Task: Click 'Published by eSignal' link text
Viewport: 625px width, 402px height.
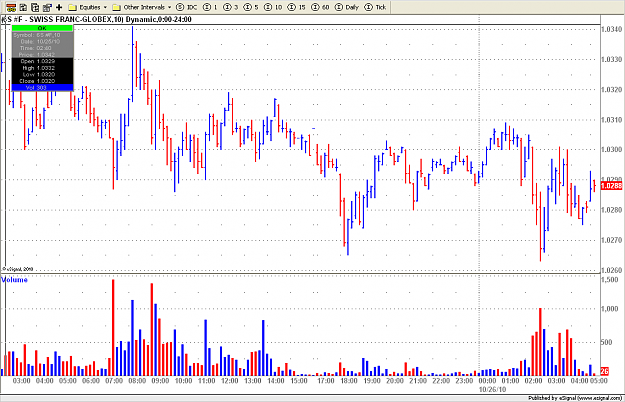Action: [x=575, y=398]
